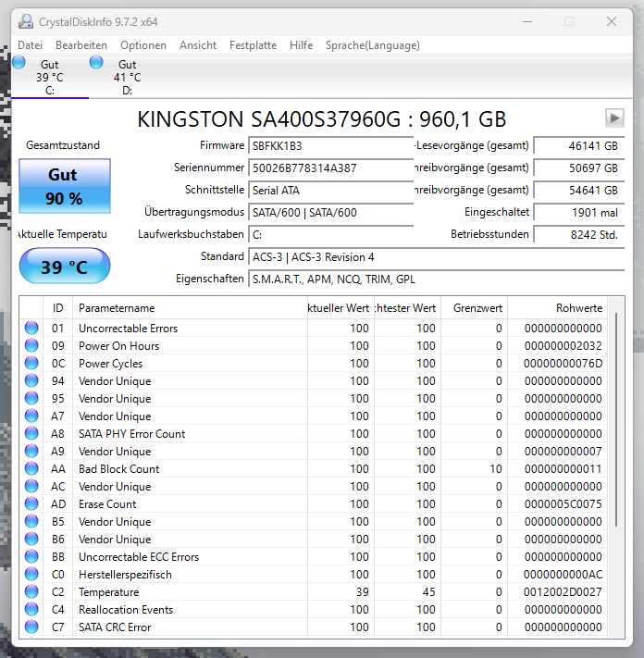Click status orb for Herstellerspezifisch row
Image resolution: width=644 pixels, height=658 pixels.
click(31, 574)
